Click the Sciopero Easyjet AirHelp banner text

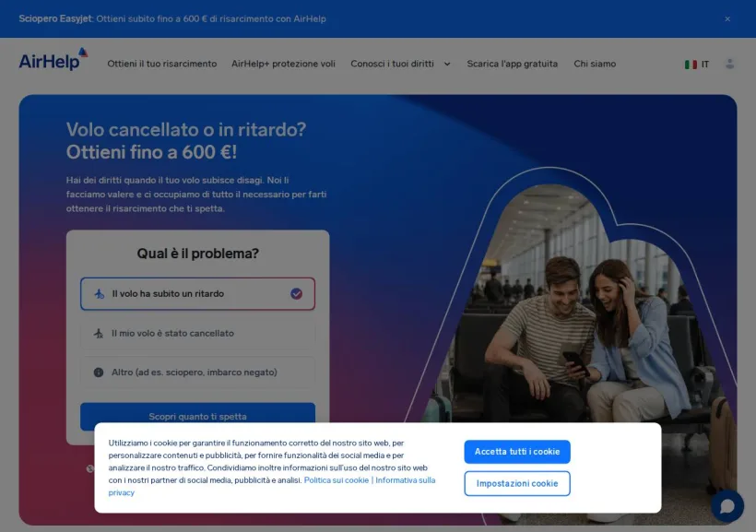point(172,18)
